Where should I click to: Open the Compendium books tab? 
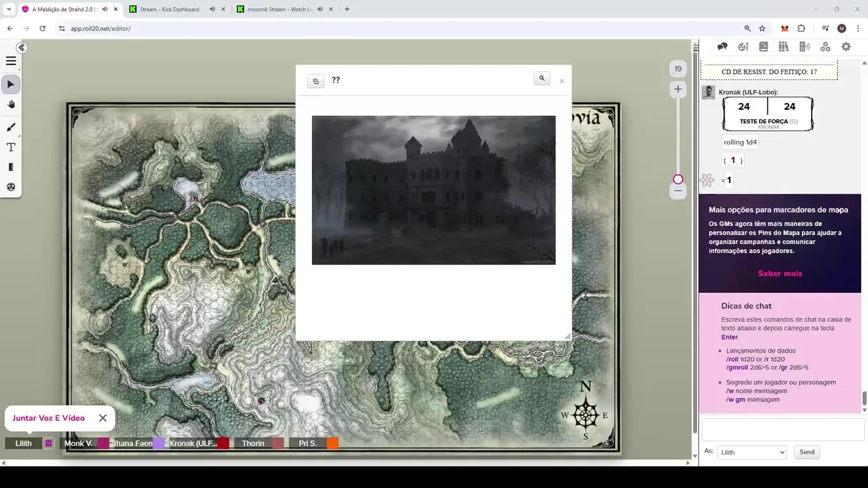click(x=784, y=47)
